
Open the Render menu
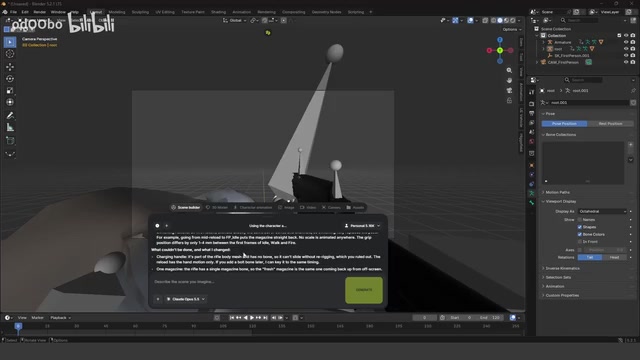click(x=40, y=12)
